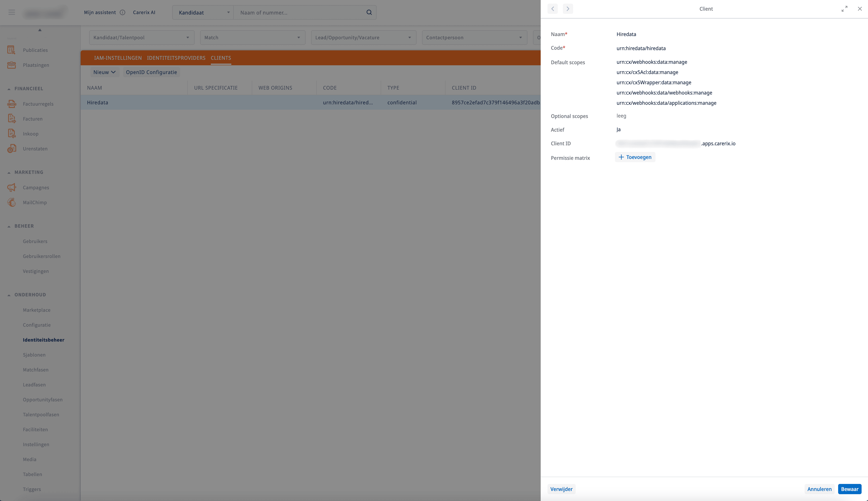This screenshot has height=501, width=868.
Task: Collapse the FINANCIEEL section
Action: [9, 89]
